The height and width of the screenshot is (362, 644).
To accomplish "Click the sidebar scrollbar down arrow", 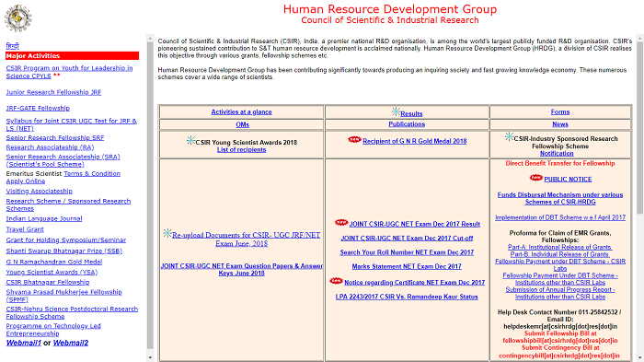I will click(150, 357).
